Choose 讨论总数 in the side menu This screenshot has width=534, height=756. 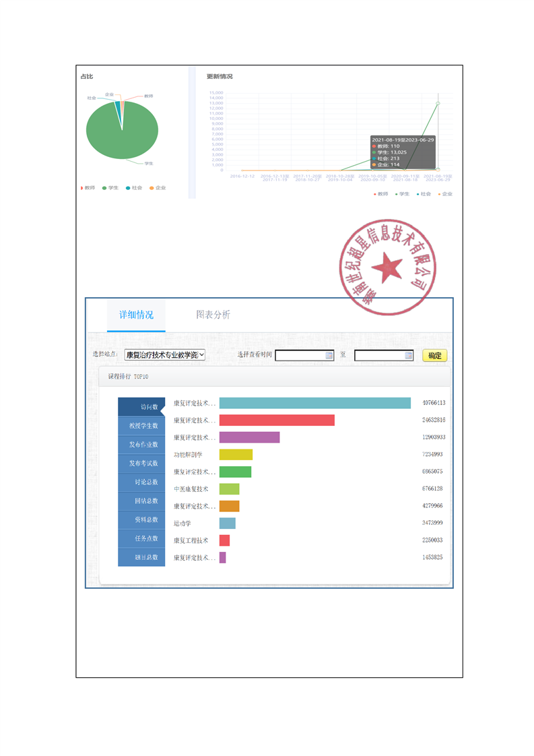tap(141, 482)
